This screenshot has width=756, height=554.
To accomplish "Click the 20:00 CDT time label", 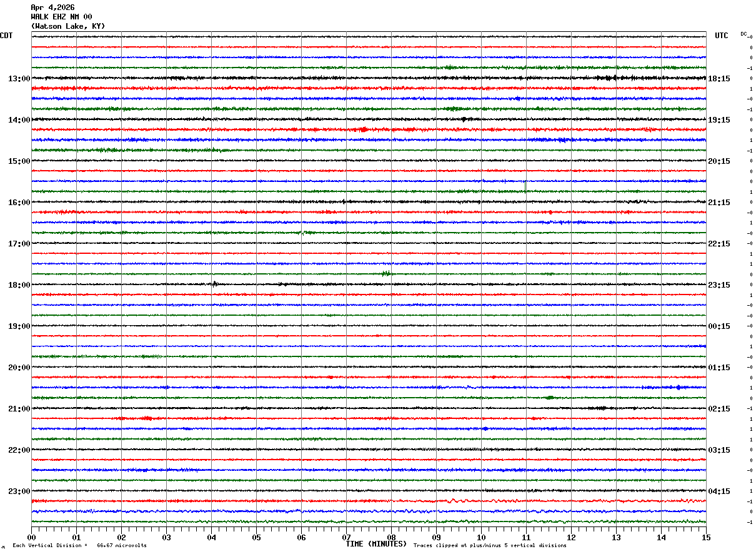I will 19,368.
